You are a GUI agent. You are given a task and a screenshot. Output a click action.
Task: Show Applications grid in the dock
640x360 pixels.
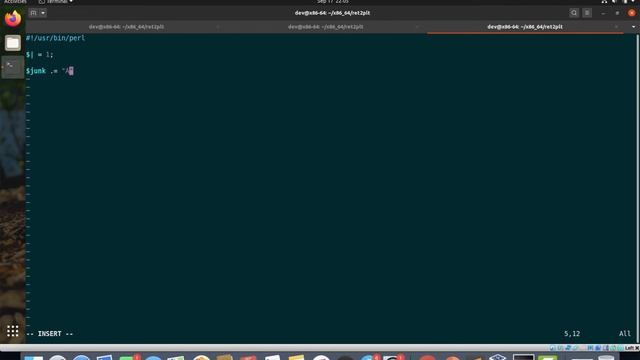(x=13, y=331)
